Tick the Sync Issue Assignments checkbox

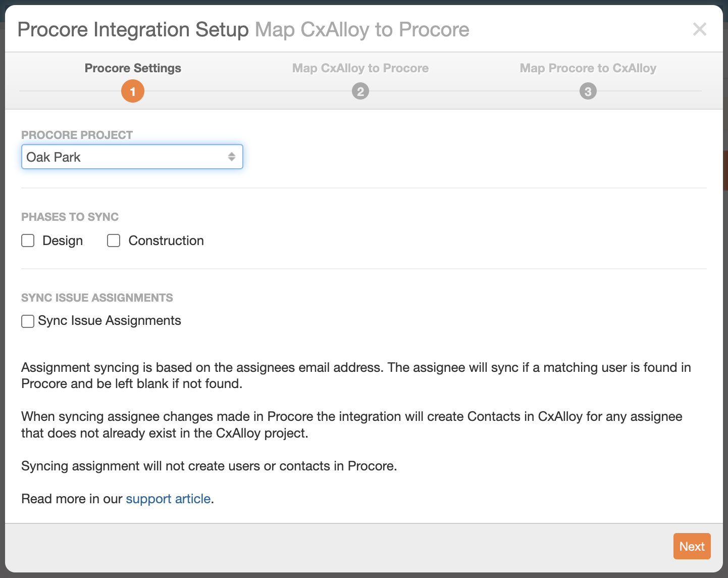[28, 321]
